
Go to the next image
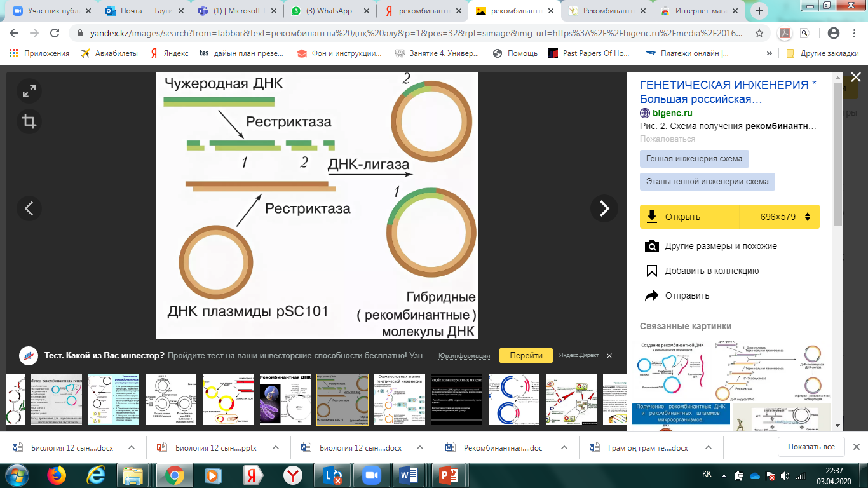coord(604,208)
